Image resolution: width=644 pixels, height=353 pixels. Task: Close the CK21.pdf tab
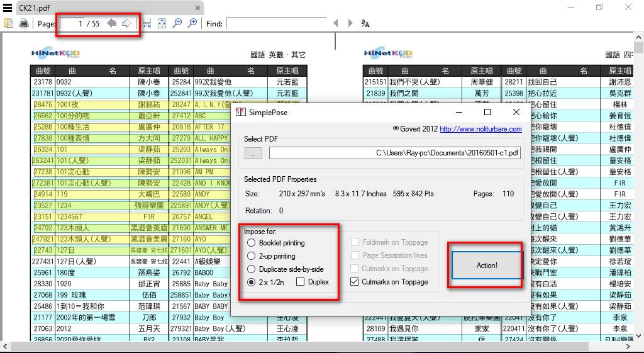tap(197, 8)
